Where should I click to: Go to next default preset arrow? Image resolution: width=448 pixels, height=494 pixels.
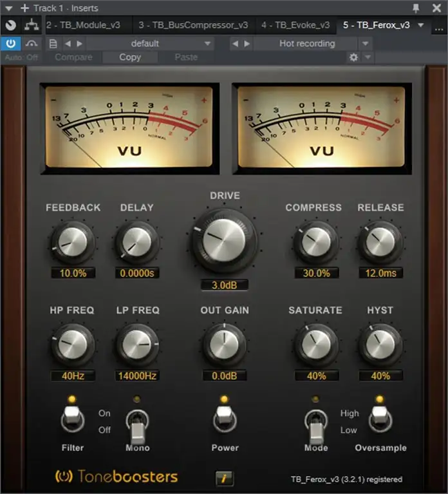pos(79,44)
